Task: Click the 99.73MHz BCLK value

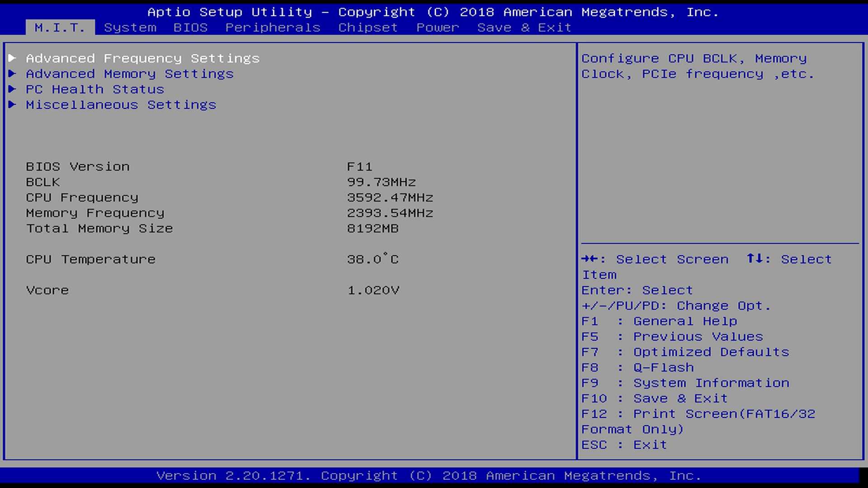Action: click(382, 182)
